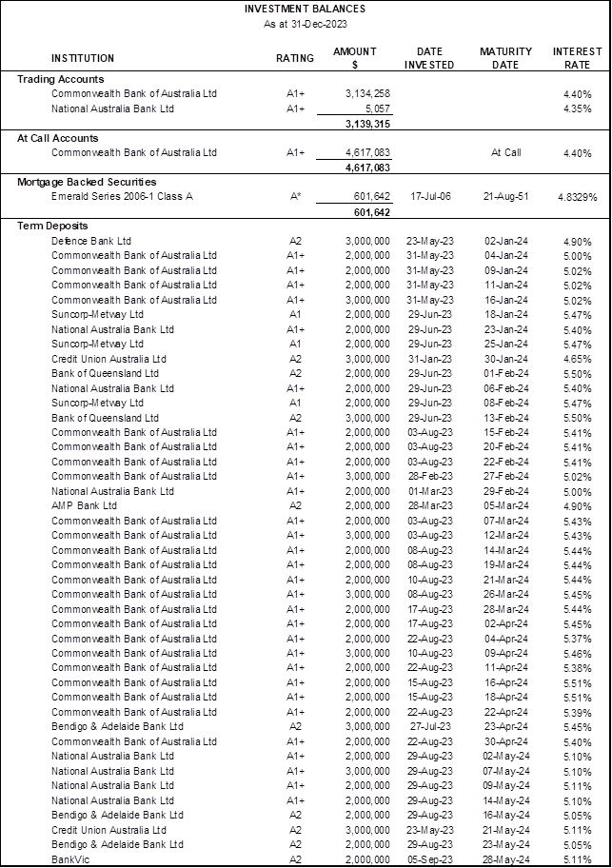Click the maturity date 09-Jan-24
The height and width of the screenshot is (868, 612).
(x=505, y=270)
